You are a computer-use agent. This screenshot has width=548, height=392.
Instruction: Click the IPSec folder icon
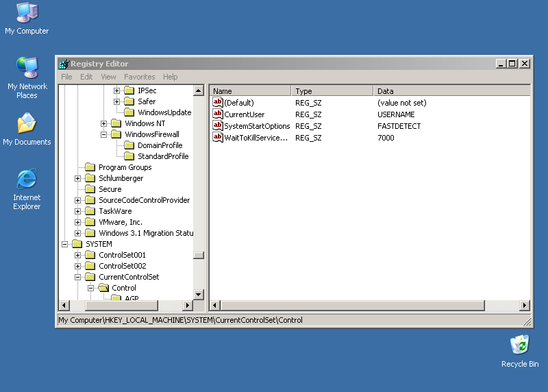pos(129,90)
